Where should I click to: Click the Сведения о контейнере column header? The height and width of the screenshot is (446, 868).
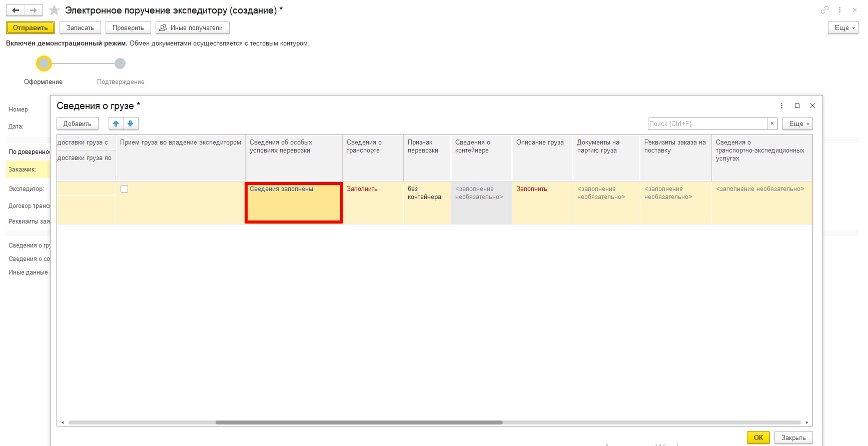click(481, 157)
